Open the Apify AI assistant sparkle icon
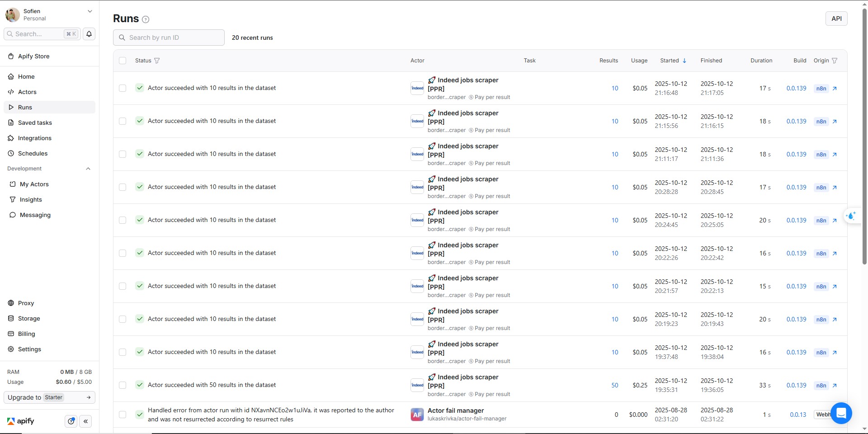The image size is (868, 434). [852, 216]
